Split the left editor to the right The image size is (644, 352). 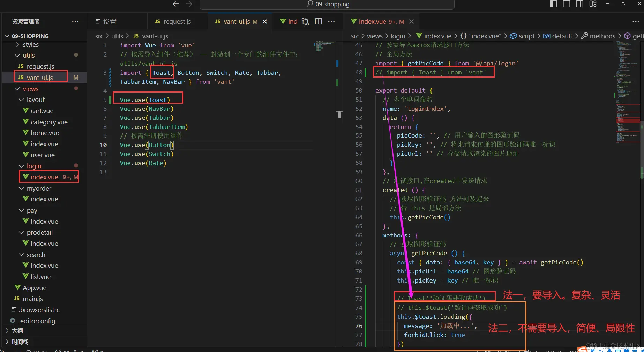[x=319, y=21]
